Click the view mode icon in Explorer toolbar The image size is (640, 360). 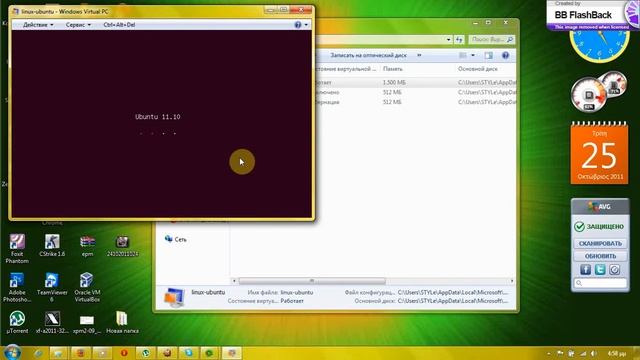462,56
